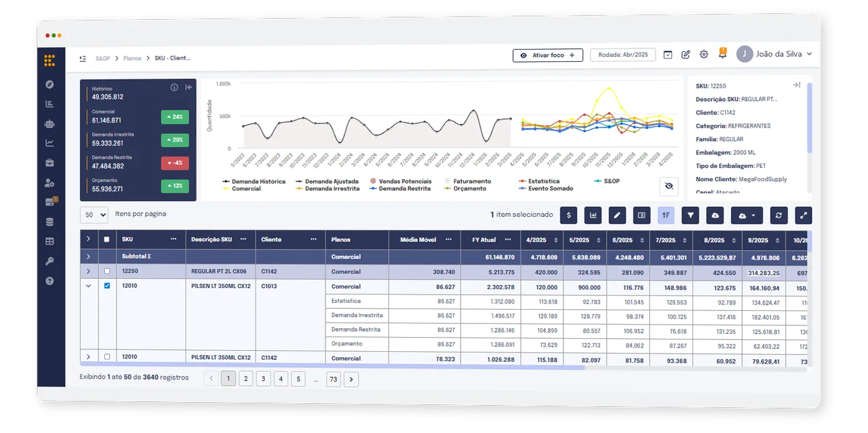The height and width of the screenshot is (433, 868).
Task: Go to S&OP in breadcrumb
Action: [x=103, y=58]
